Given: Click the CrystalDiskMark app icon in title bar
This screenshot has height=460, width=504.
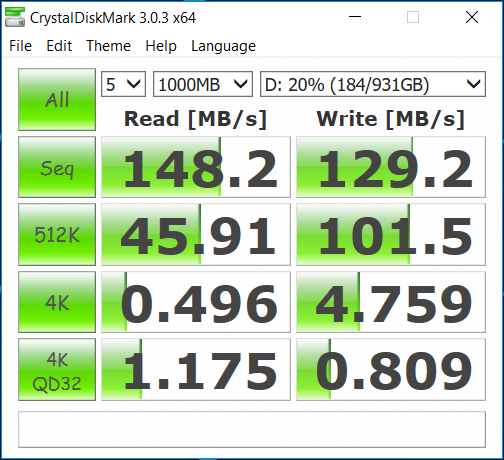Looking at the screenshot, I should pos(15,17).
